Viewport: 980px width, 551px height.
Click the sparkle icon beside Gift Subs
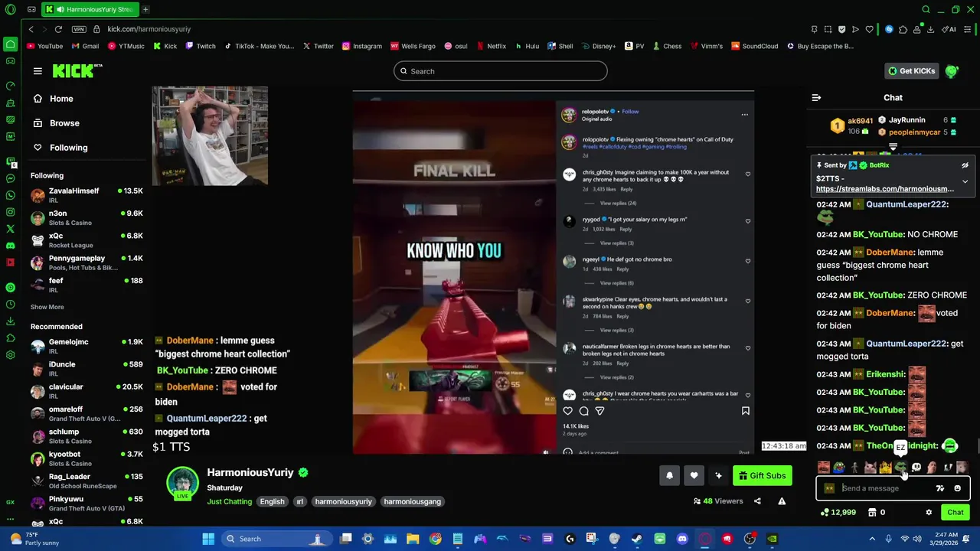point(718,476)
